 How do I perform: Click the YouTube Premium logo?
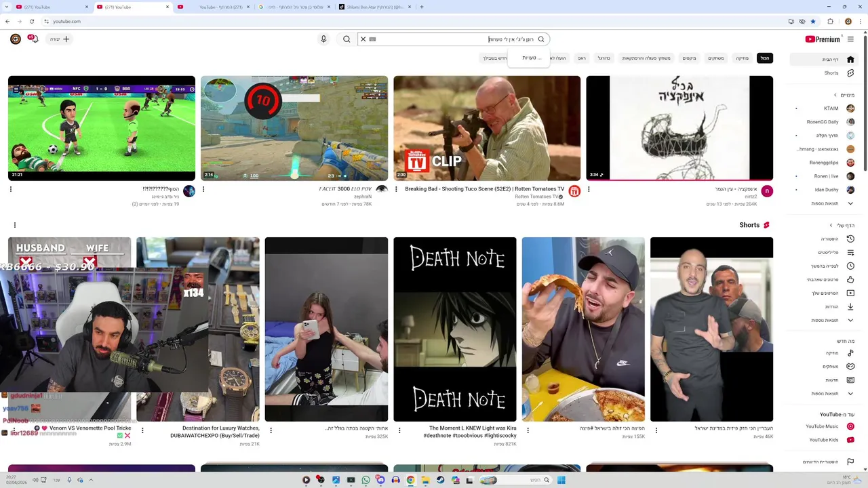pos(823,39)
